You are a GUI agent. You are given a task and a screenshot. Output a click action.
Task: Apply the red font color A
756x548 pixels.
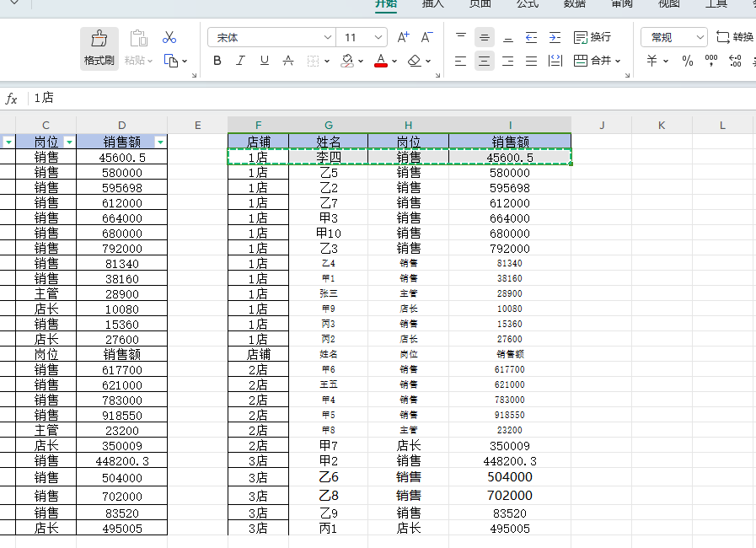381,61
